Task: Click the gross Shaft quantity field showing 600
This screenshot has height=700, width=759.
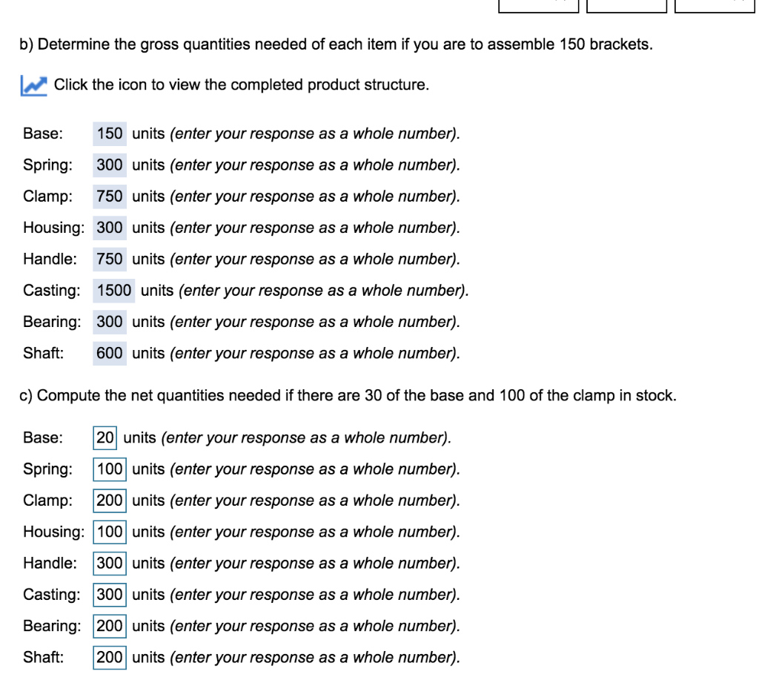Action: (x=110, y=354)
